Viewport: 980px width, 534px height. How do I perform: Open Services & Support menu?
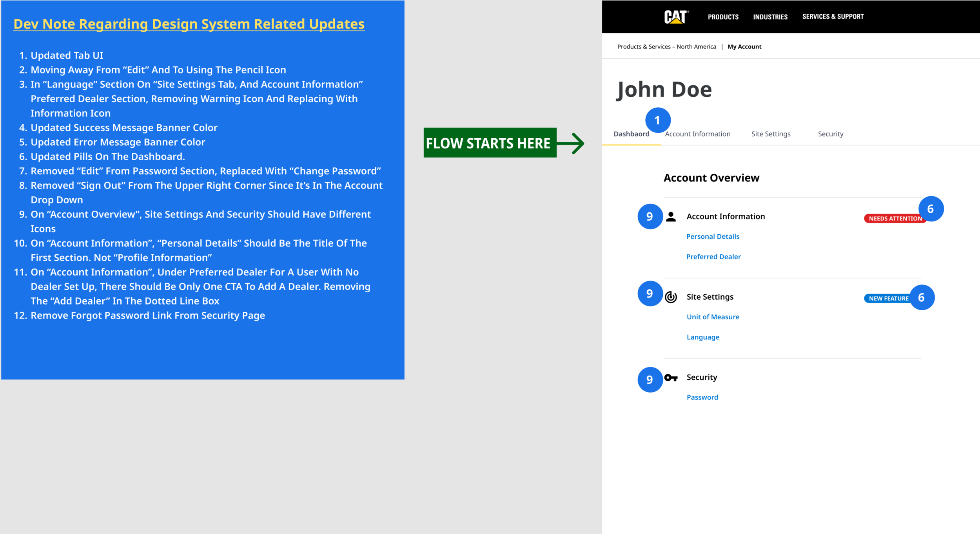coord(833,16)
